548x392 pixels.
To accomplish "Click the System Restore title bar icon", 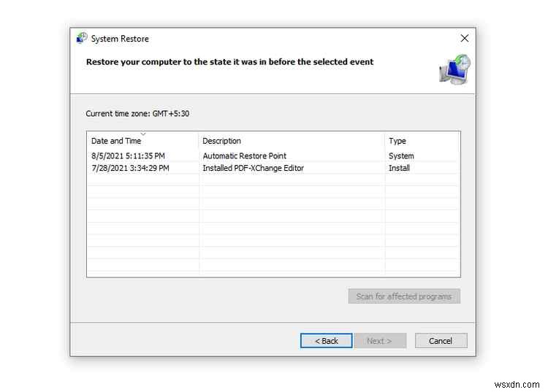I will [x=82, y=38].
